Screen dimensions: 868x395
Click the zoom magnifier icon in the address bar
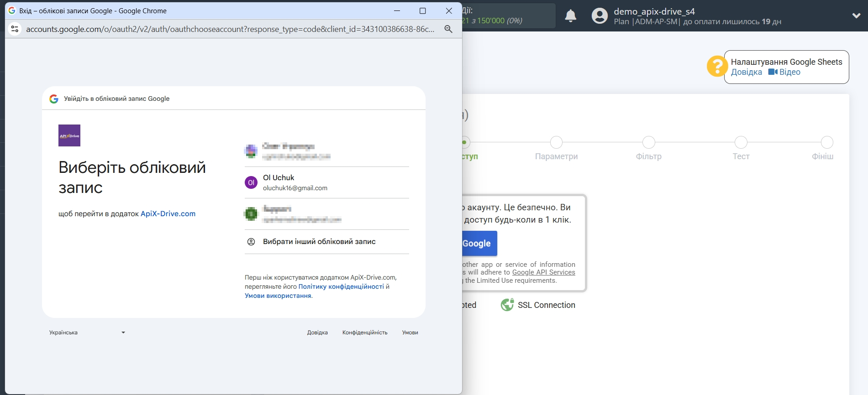pos(448,29)
